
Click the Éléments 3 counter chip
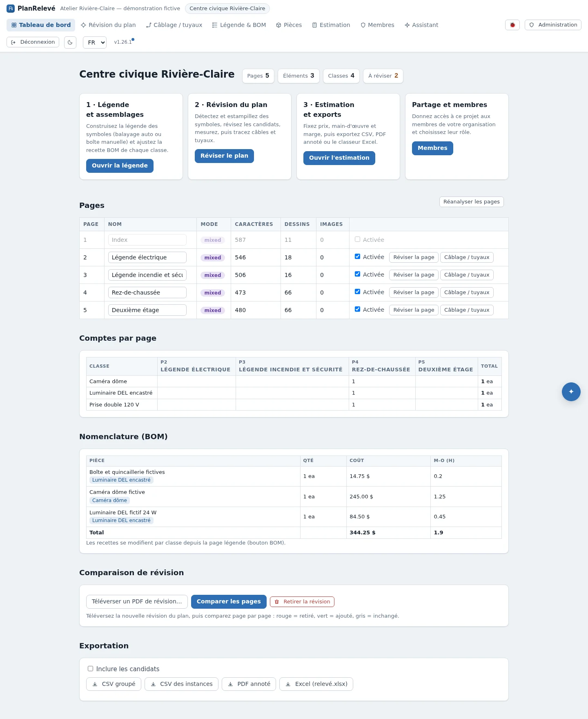pyautogui.click(x=298, y=76)
